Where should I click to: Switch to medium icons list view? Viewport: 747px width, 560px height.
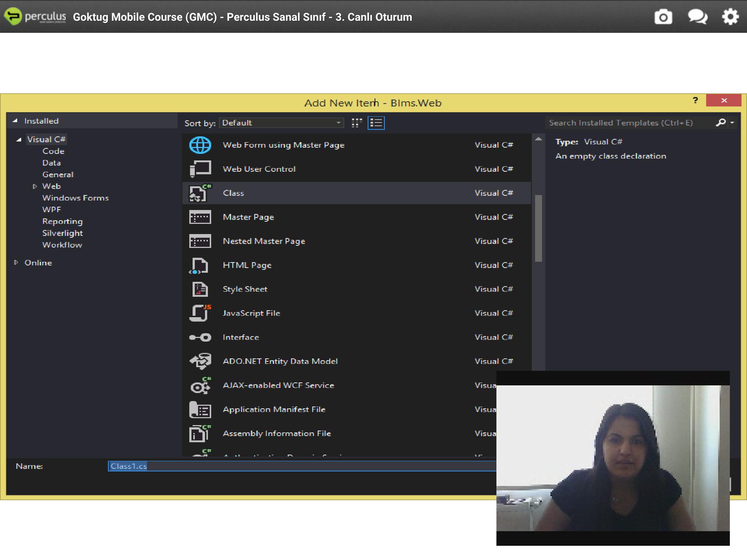coord(376,123)
